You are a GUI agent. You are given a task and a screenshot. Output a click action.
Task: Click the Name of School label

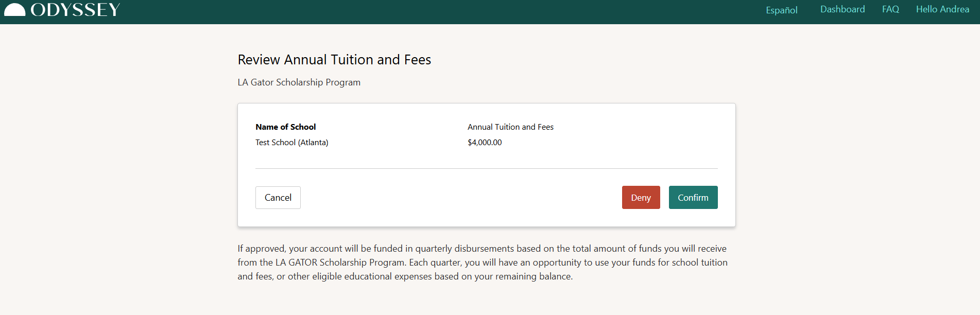(286, 127)
